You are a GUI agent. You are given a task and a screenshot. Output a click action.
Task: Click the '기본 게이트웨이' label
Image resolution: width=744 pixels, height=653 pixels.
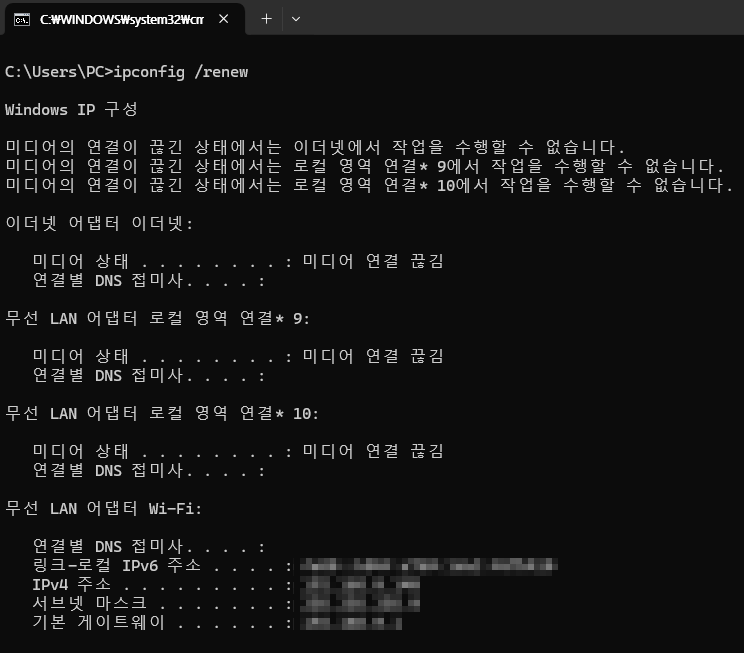click(x=99, y=622)
